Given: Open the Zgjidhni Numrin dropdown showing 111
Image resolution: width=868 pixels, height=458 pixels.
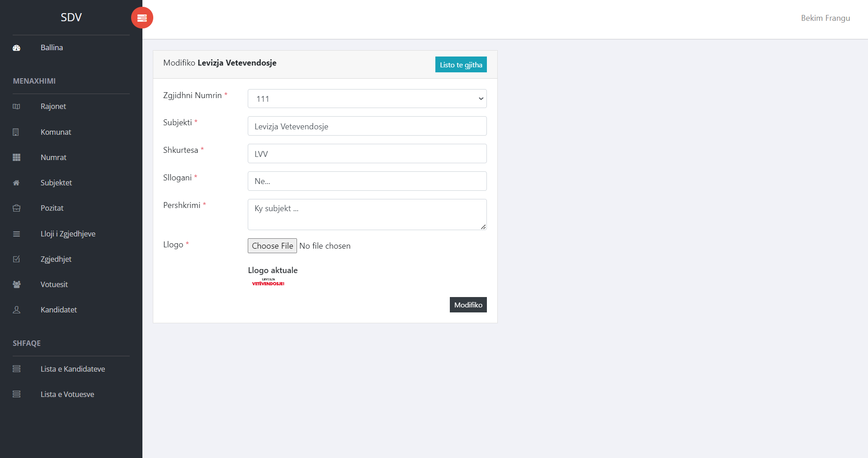Looking at the screenshot, I should [367, 99].
